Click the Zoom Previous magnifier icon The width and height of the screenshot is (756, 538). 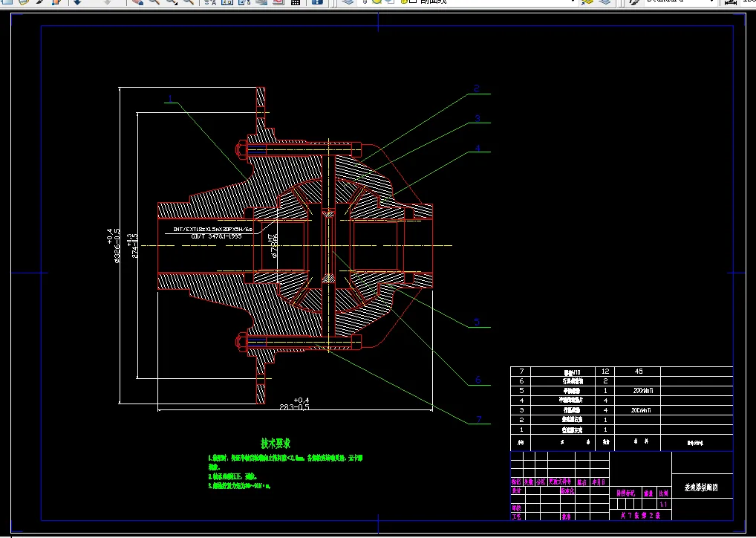[x=189, y=2]
